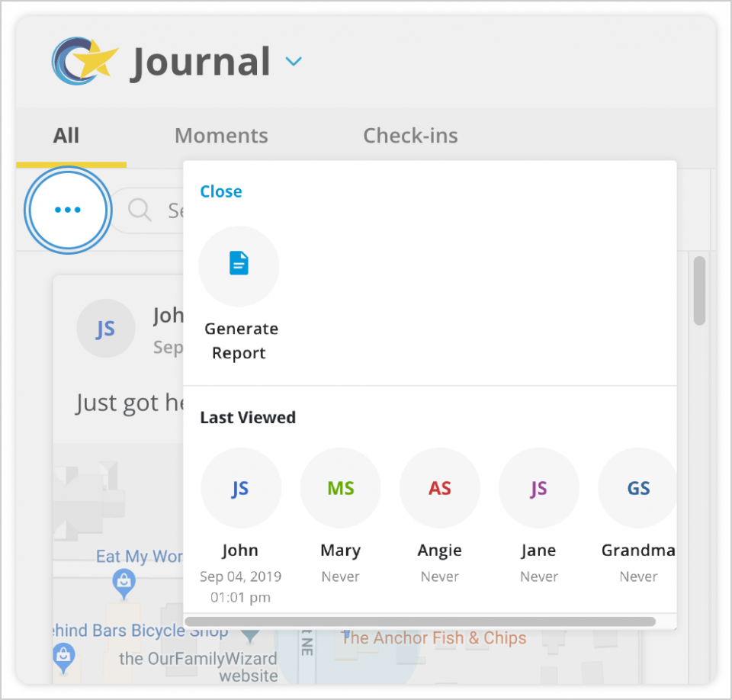
Task: Switch to the Check-ins tab
Action: [x=410, y=135]
